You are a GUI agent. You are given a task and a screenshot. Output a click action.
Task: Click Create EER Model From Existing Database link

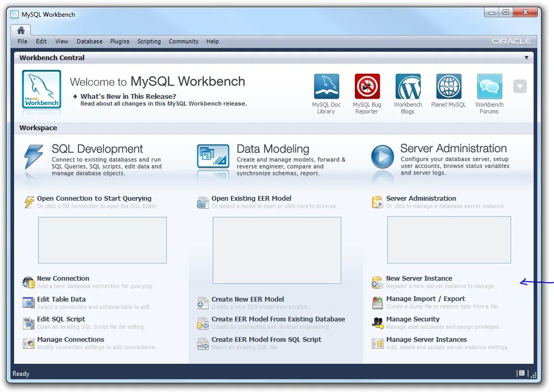(278, 319)
